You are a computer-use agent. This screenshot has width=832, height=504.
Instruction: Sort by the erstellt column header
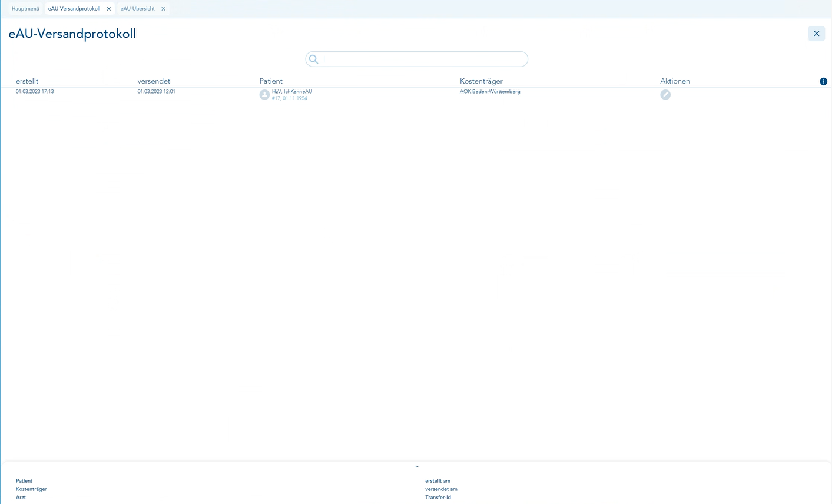(27, 81)
